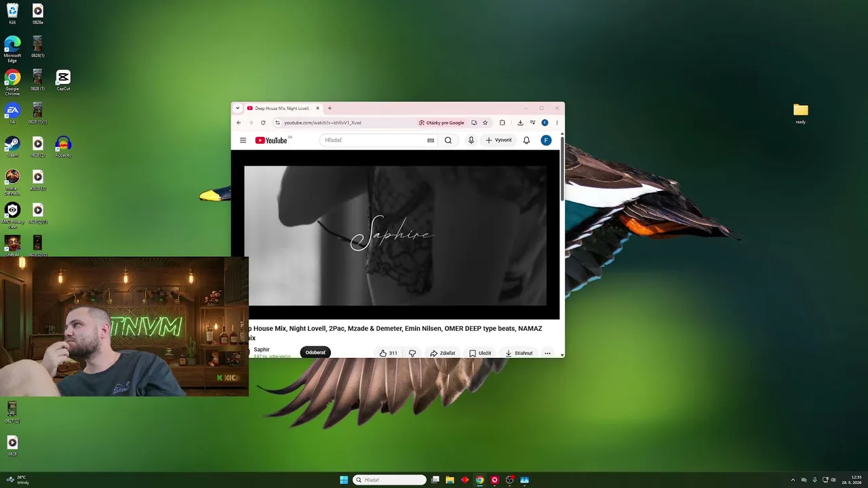Switch to Chrome in the taskbar
The image size is (868, 488).
point(479,480)
